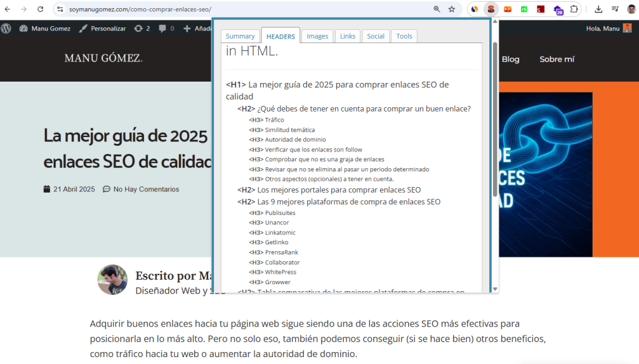This screenshot has height=364, width=639.
Task: Select the Links tab in the popup
Action: click(348, 36)
